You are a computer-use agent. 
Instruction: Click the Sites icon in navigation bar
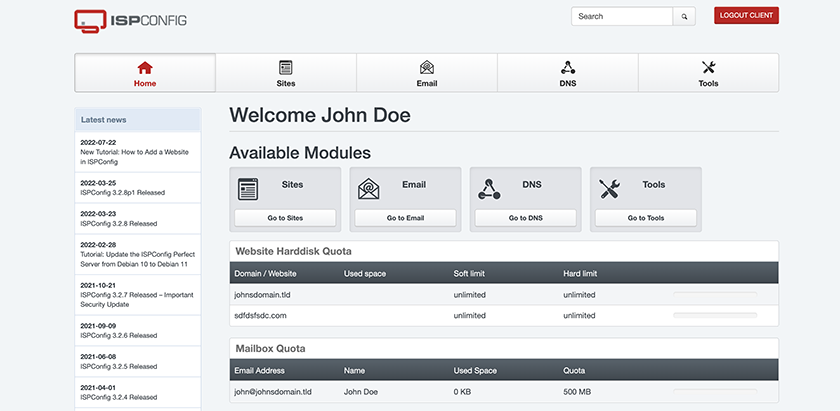pos(286,68)
